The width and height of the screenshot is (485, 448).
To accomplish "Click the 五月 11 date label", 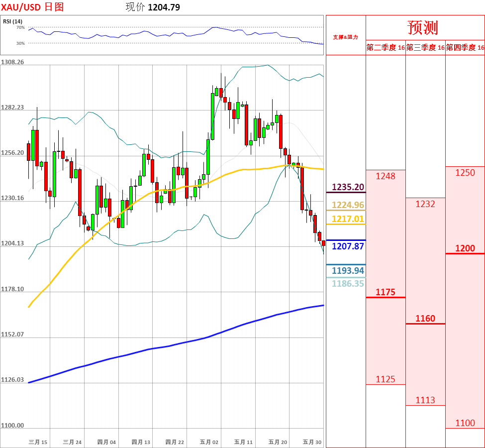I will (x=243, y=442).
